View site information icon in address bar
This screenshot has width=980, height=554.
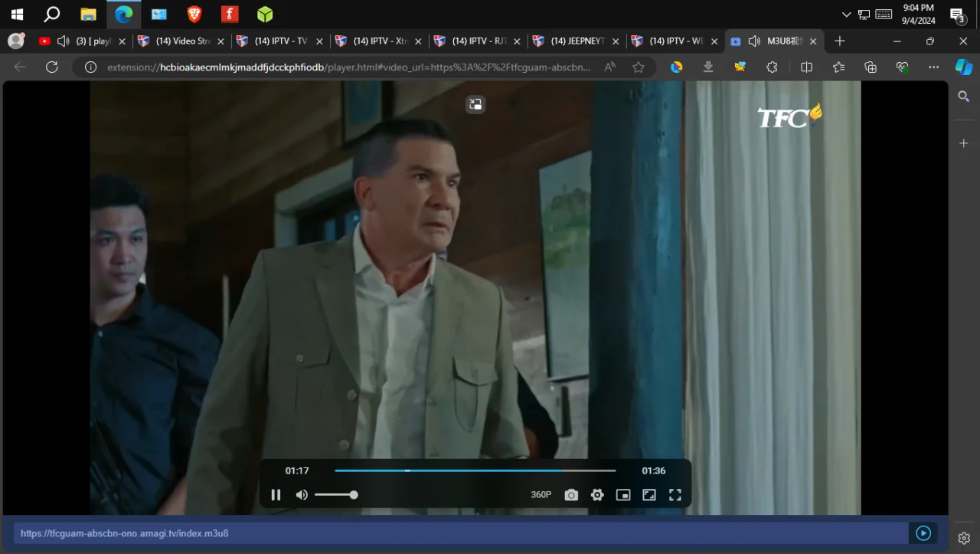coord(90,67)
